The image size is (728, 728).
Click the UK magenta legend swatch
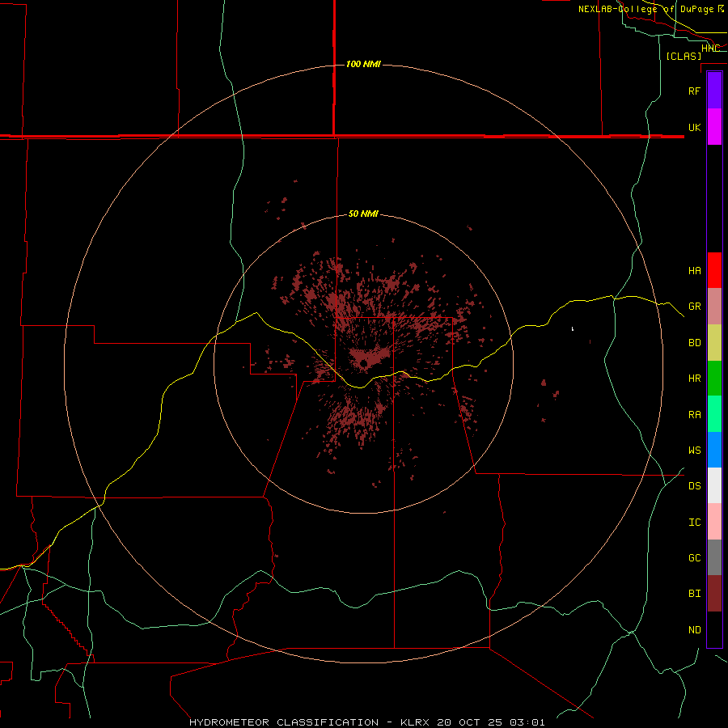[x=714, y=127]
